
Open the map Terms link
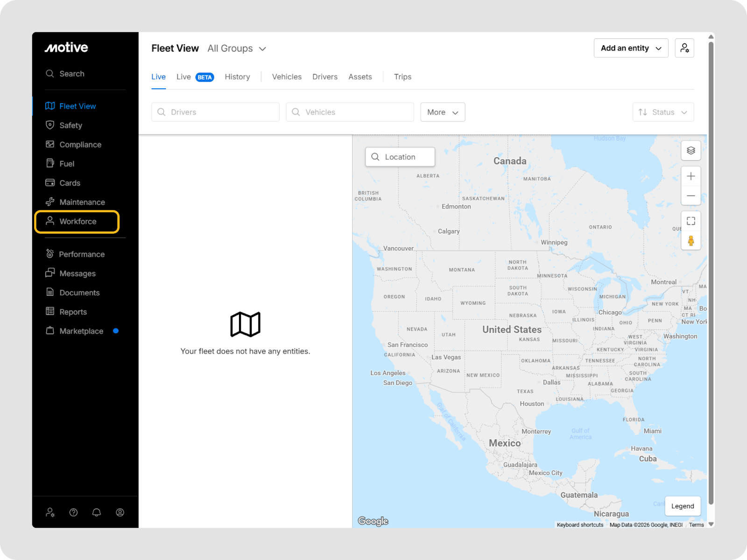click(696, 525)
